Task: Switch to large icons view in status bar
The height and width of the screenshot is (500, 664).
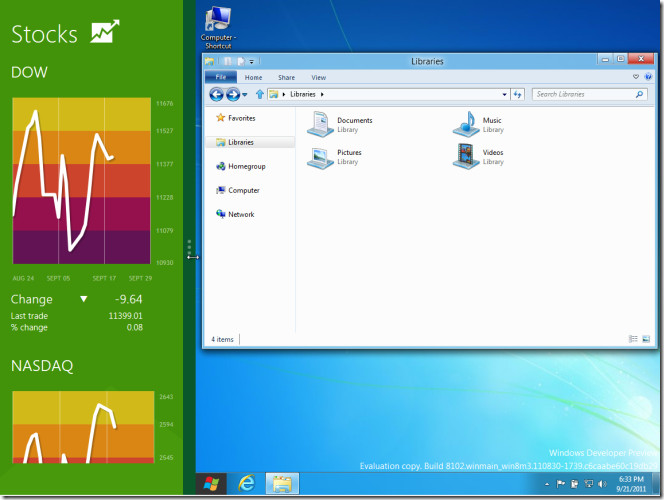Action: tap(646, 339)
